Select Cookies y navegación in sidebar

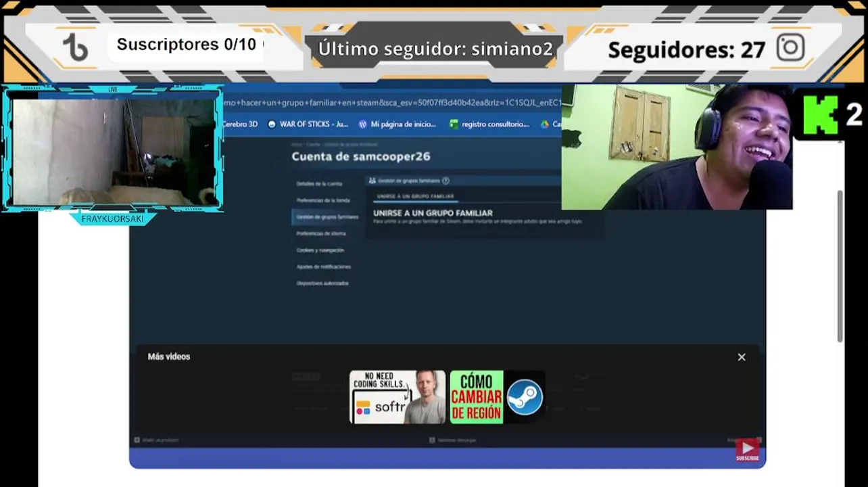tap(320, 250)
